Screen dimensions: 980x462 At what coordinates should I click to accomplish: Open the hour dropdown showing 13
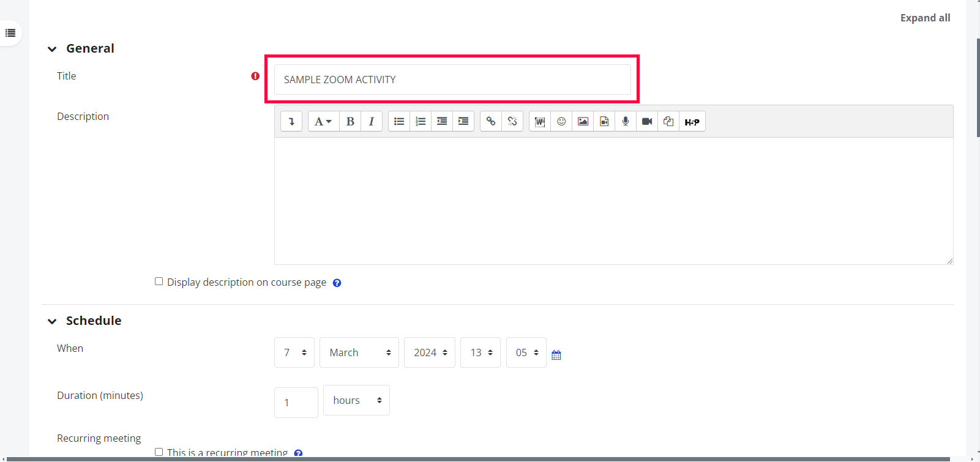tap(481, 352)
